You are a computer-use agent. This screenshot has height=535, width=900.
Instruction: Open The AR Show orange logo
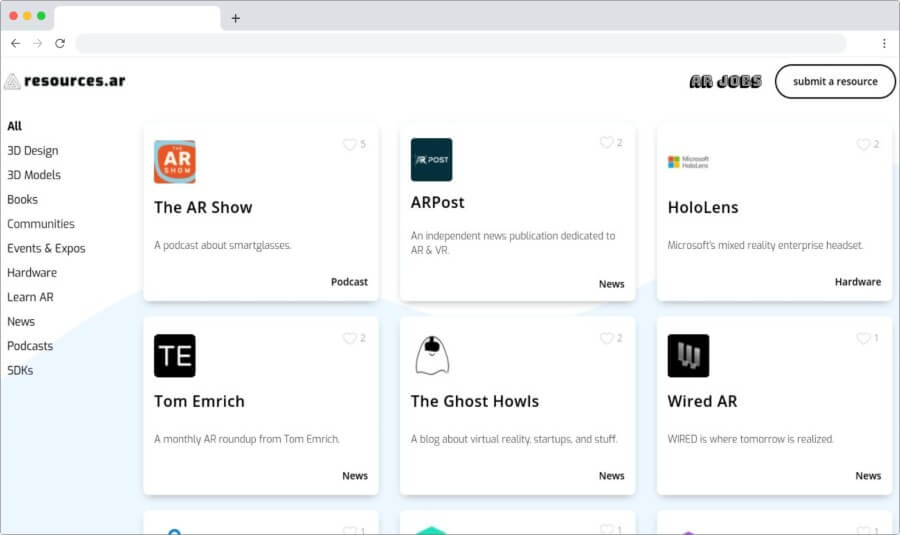174,162
